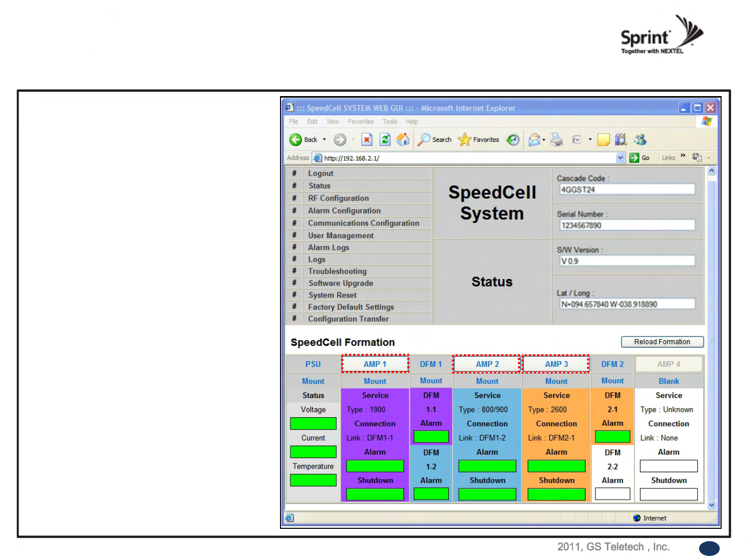Click the Windows flag logo in menu bar
Screen dimensions: 746x560
(707, 122)
